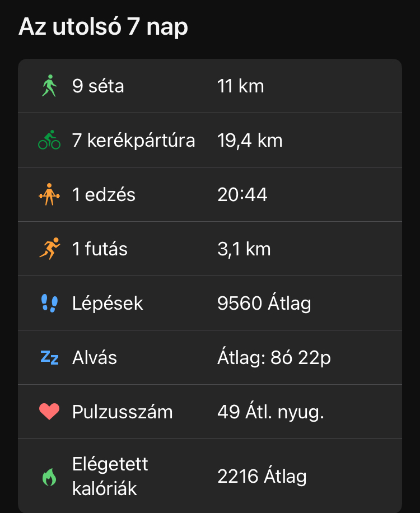420x513 pixels.
Task: Open the "Pulzusszám" heart rate label
Action: point(122,412)
